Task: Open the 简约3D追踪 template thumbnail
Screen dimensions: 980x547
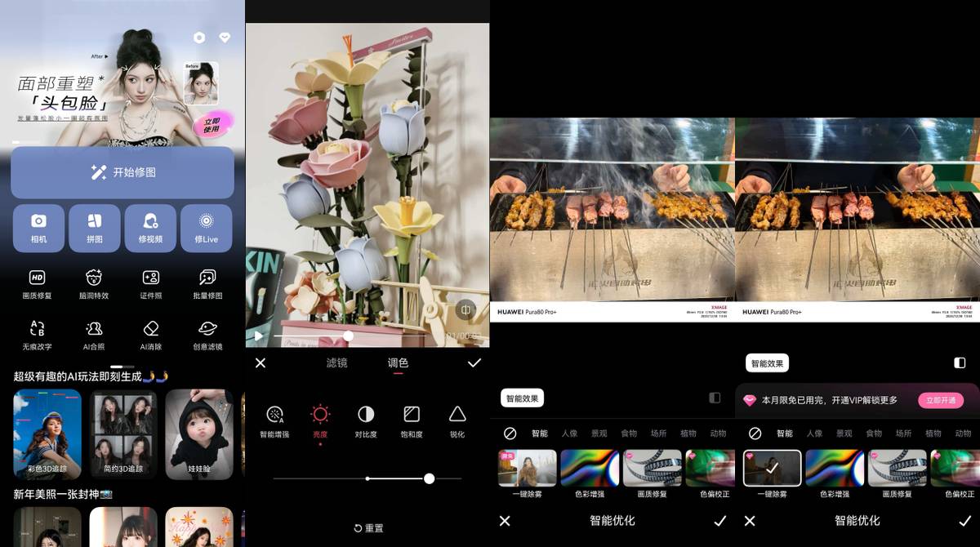Action: [x=123, y=434]
